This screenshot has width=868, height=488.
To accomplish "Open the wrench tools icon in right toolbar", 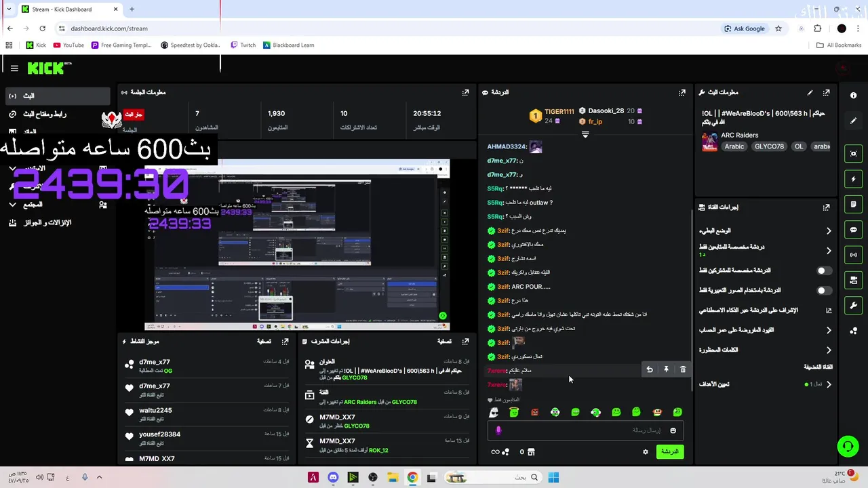I will click(x=853, y=305).
